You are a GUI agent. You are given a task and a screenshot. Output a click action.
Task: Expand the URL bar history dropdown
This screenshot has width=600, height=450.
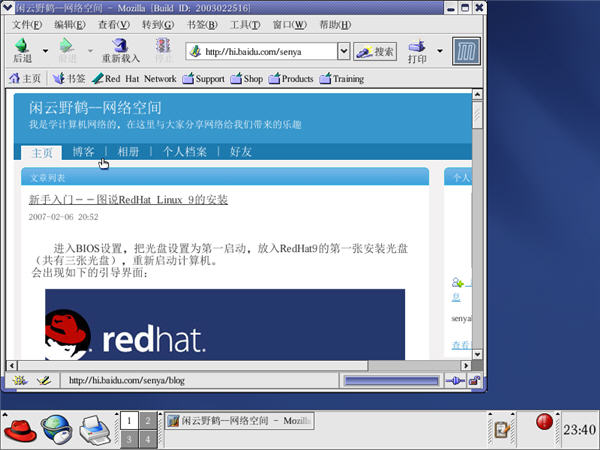tap(344, 51)
